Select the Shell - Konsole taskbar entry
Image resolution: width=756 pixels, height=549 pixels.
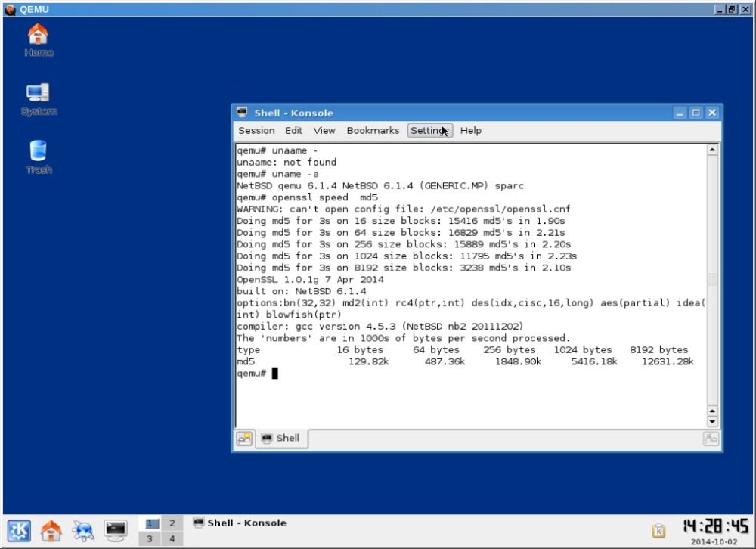coord(239,523)
